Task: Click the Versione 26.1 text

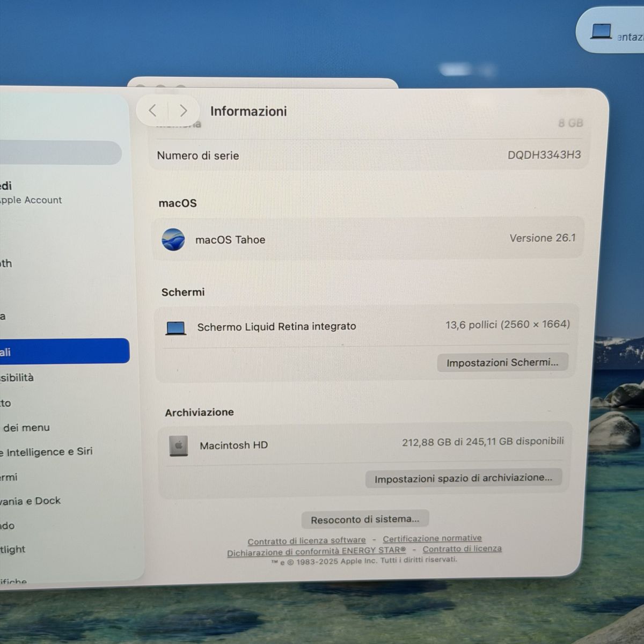Action: pyautogui.click(x=542, y=238)
